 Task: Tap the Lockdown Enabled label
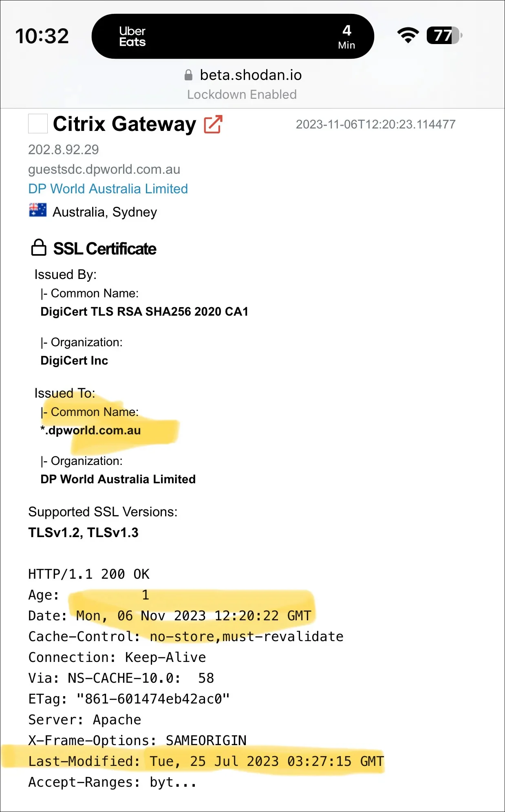pos(242,95)
